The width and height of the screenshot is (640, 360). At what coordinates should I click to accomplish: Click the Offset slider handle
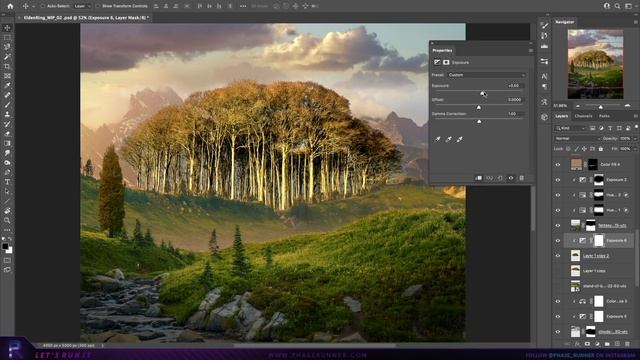[x=479, y=107]
